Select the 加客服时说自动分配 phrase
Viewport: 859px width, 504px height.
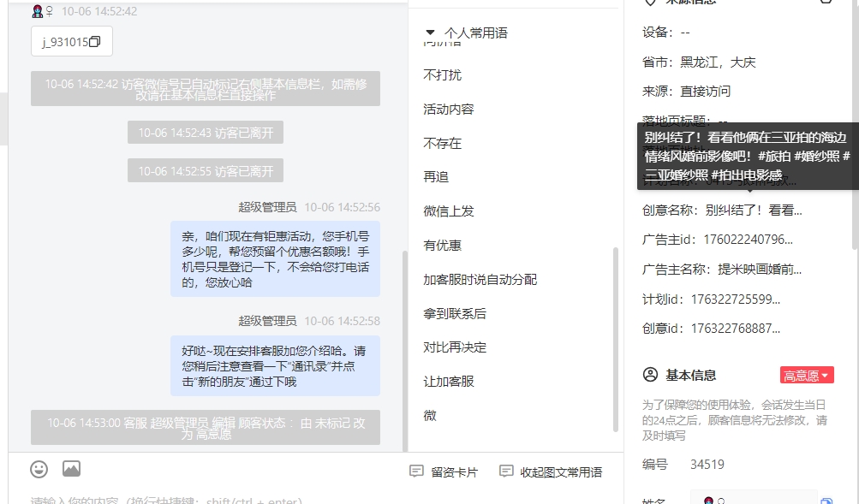pos(480,280)
